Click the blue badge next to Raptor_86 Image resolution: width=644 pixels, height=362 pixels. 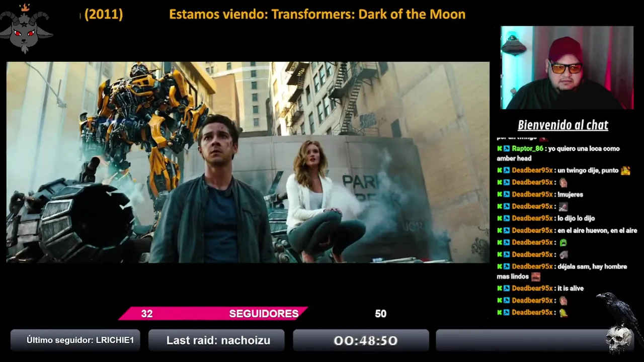pos(507,149)
